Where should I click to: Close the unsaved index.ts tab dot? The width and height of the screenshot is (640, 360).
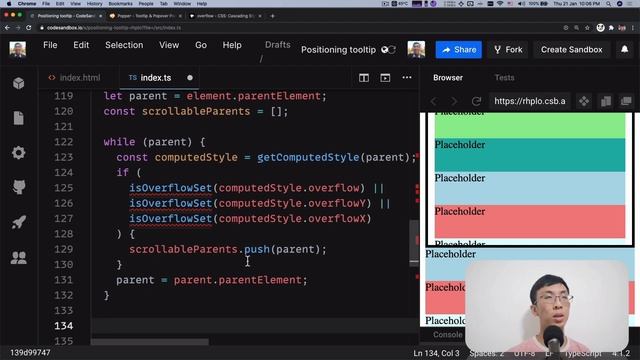[x=190, y=78]
